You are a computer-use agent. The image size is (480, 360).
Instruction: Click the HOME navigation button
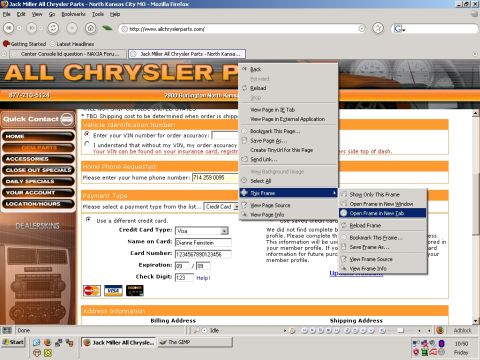pos(38,136)
